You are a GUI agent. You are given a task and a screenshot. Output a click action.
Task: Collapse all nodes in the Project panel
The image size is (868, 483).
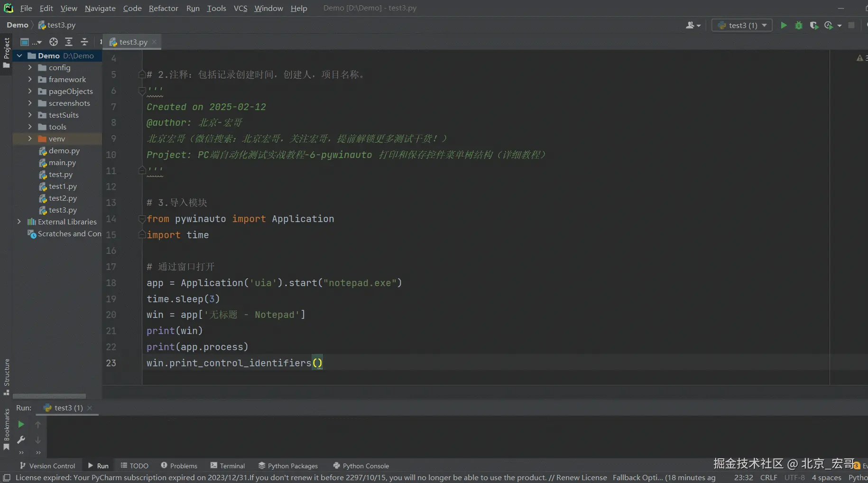84,42
